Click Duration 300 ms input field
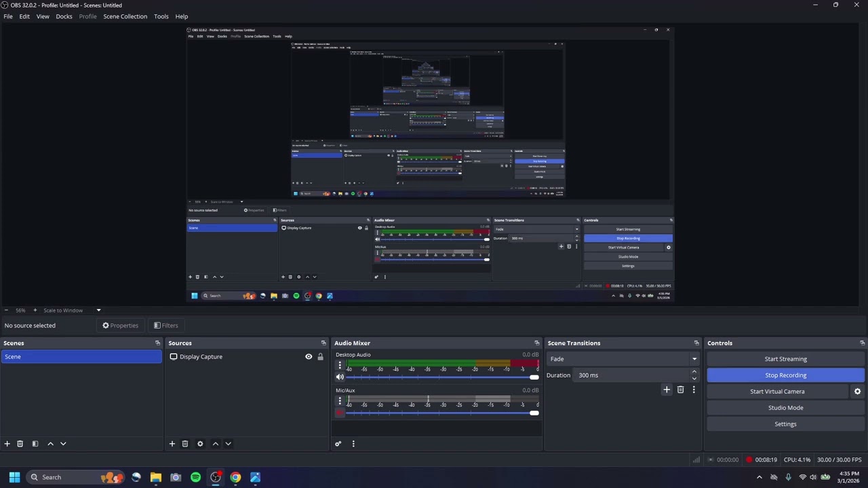Screen dimensions: 868x488 tap(632, 375)
